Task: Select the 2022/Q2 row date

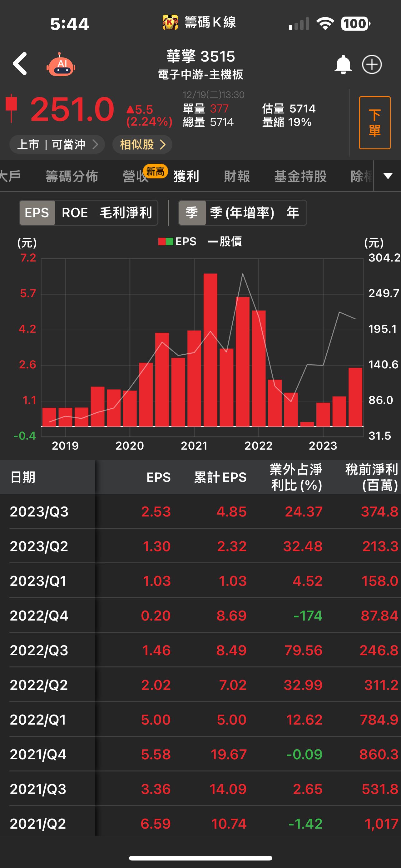Action: 39,685
